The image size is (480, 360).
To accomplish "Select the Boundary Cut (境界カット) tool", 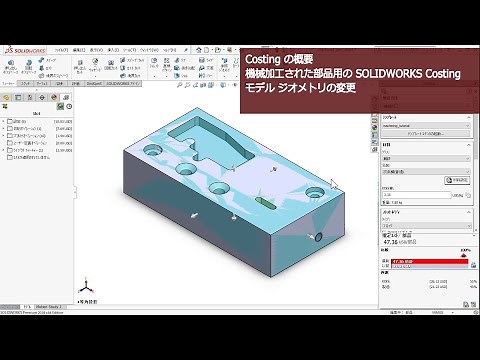I will [131, 76].
